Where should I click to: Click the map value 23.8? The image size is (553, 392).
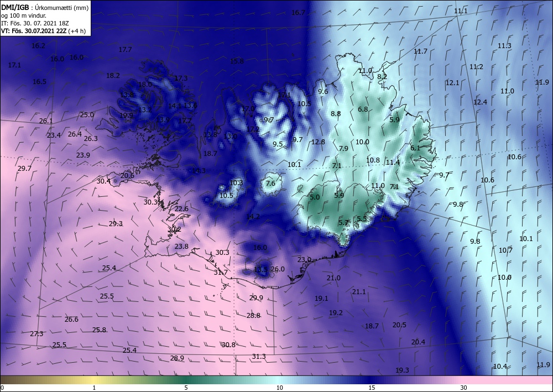[181, 247]
